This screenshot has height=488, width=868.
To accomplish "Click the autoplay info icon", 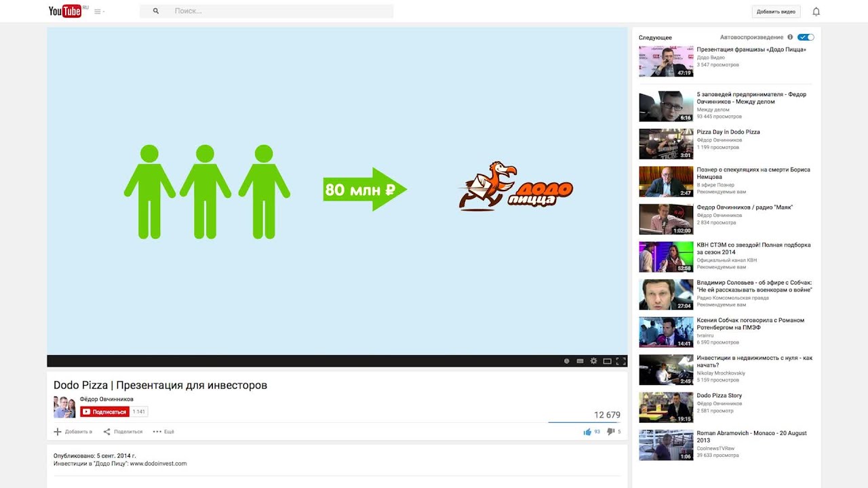I will point(790,37).
